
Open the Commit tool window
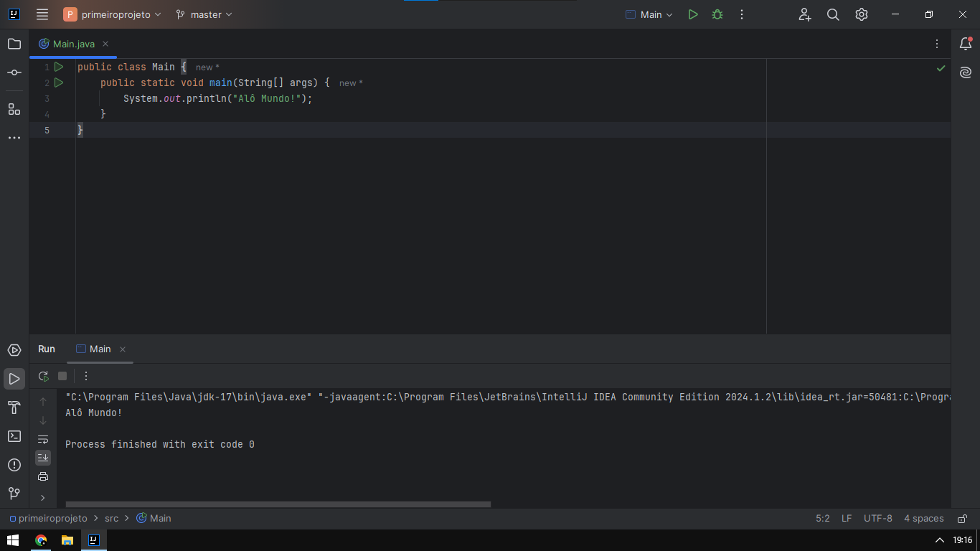point(14,72)
